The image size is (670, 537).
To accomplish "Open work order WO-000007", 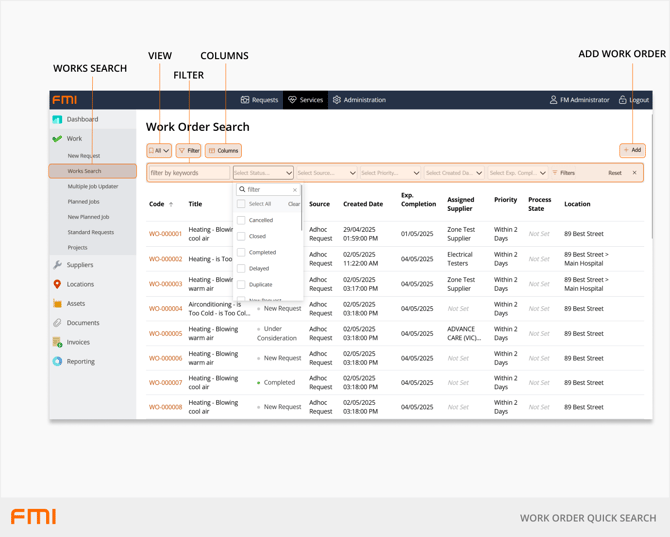I will pos(165,383).
